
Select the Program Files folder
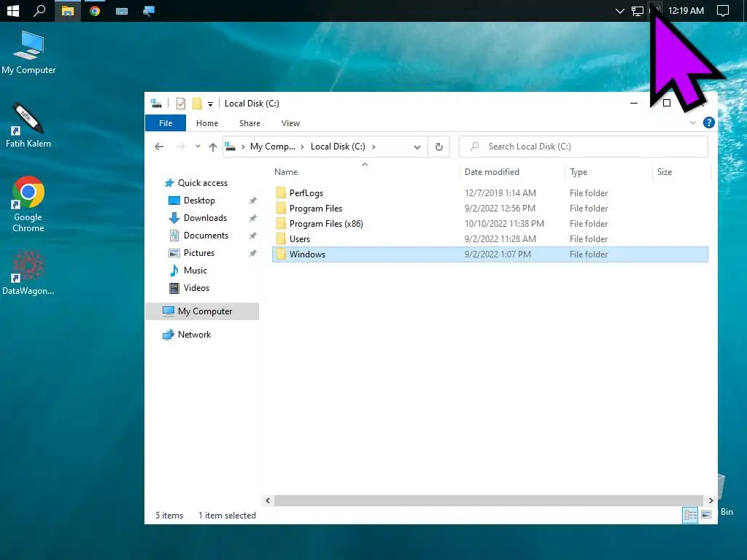click(315, 208)
